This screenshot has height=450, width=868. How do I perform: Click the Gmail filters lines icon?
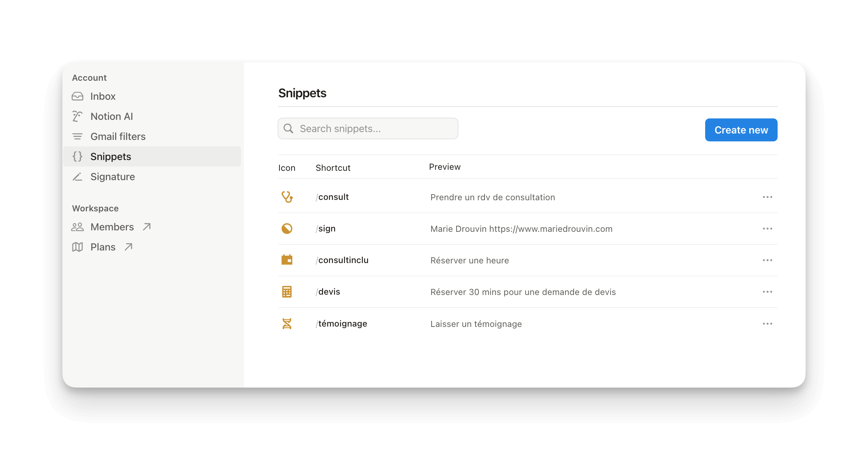[77, 136]
